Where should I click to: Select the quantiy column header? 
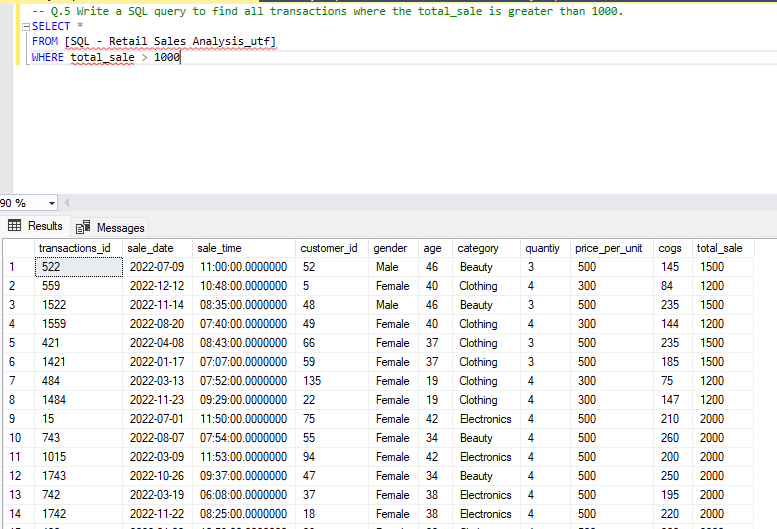(546, 248)
